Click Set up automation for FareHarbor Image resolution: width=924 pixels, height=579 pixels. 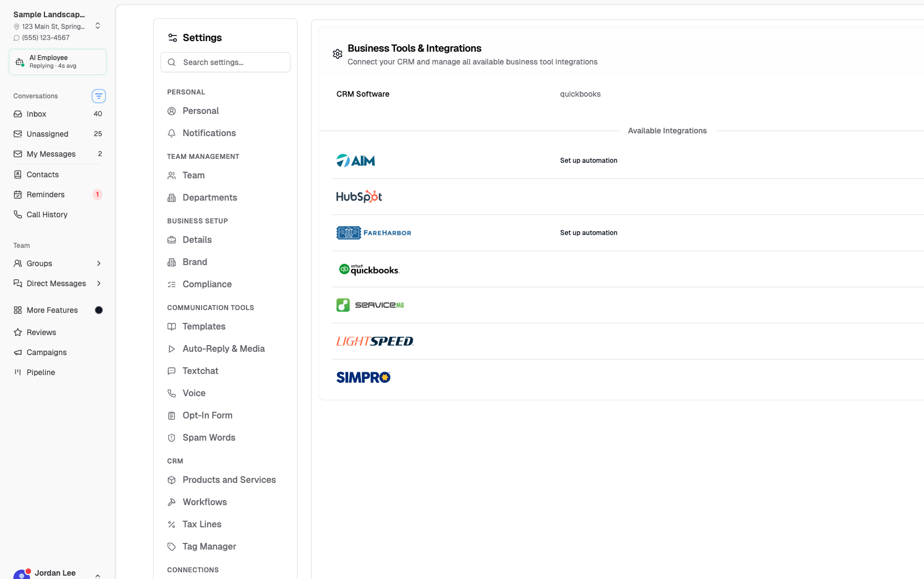pyautogui.click(x=589, y=233)
